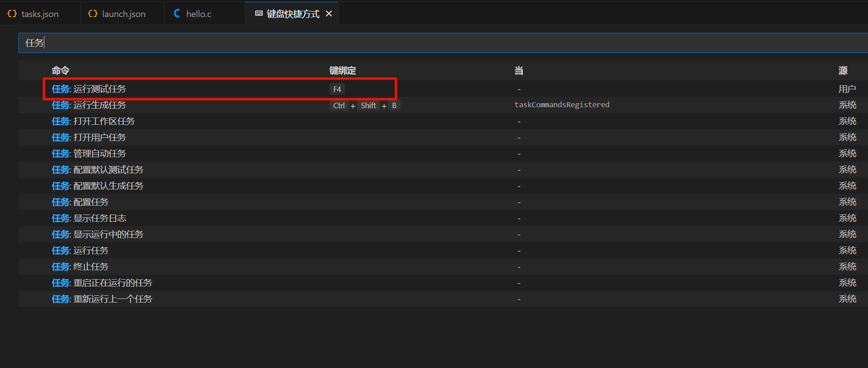868x368 pixels.
Task: Switch to the launch.json tab
Action: coord(123,14)
